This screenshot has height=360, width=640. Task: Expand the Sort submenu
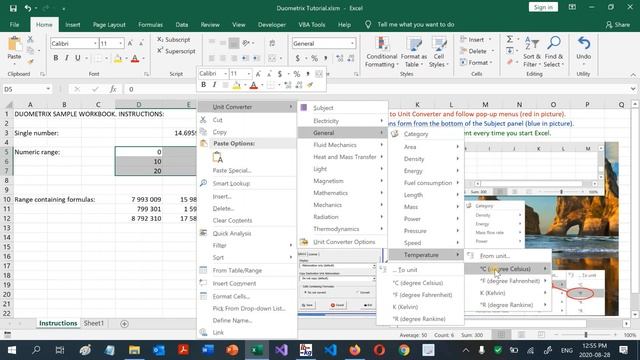247,258
